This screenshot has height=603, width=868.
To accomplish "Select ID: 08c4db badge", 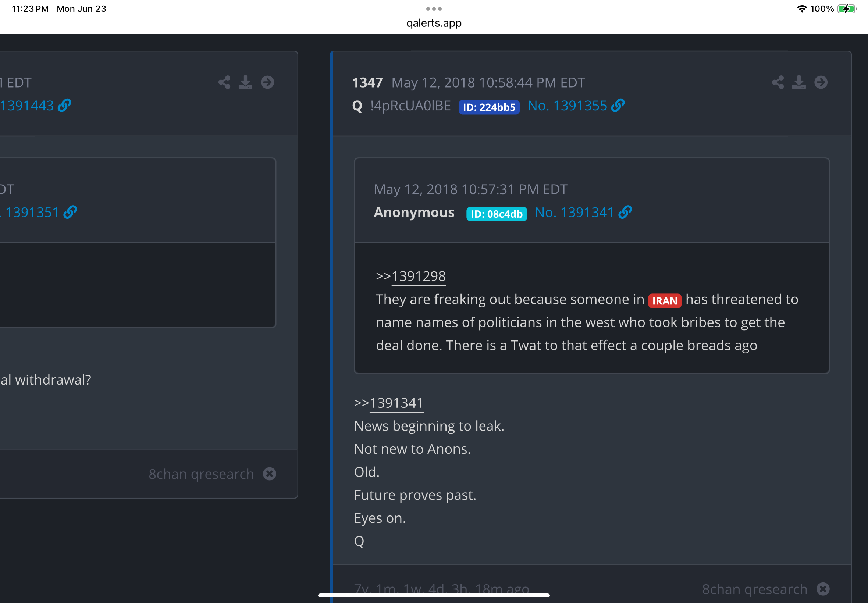I will coord(497,214).
